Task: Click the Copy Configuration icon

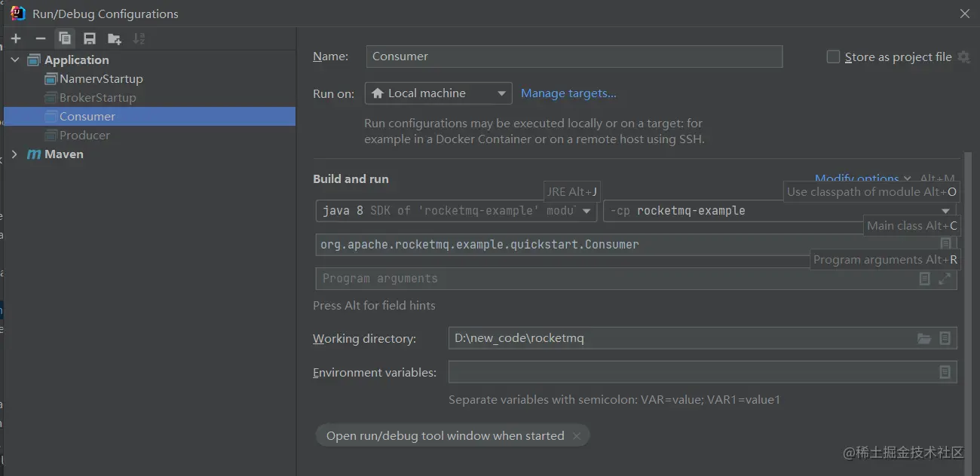Action: [x=66, y=38]
